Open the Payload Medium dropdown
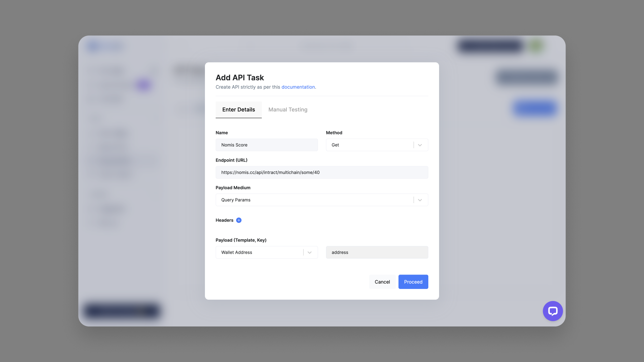 420,200
